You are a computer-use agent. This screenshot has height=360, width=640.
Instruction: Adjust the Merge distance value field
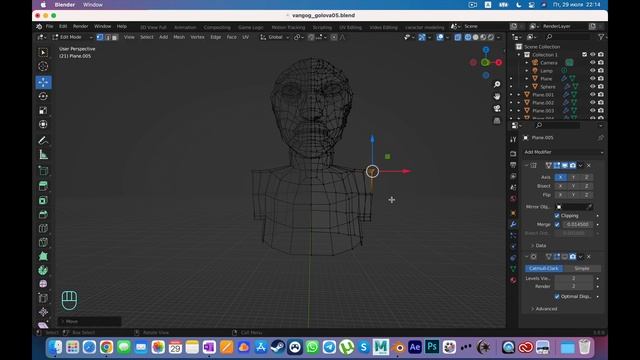(x=578, y=224)
